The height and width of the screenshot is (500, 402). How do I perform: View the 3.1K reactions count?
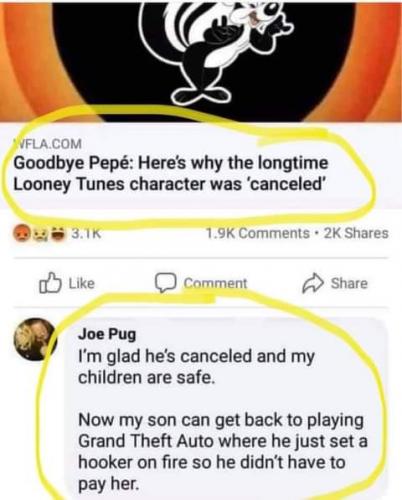87,233
